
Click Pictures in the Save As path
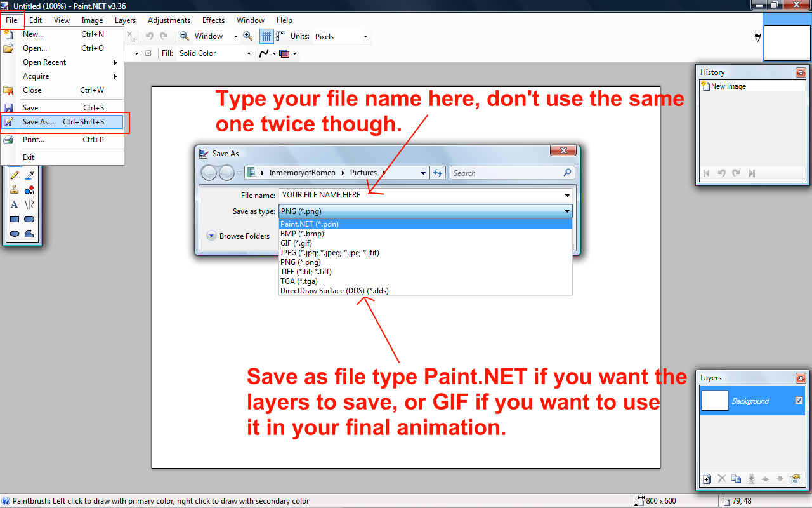[363, 173]
